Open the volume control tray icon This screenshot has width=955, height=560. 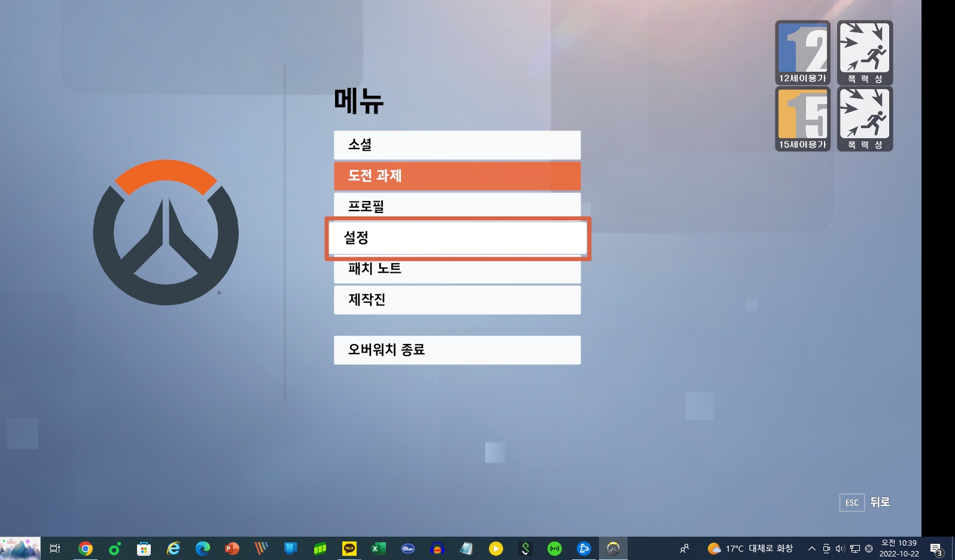click(x=840, y=549)
